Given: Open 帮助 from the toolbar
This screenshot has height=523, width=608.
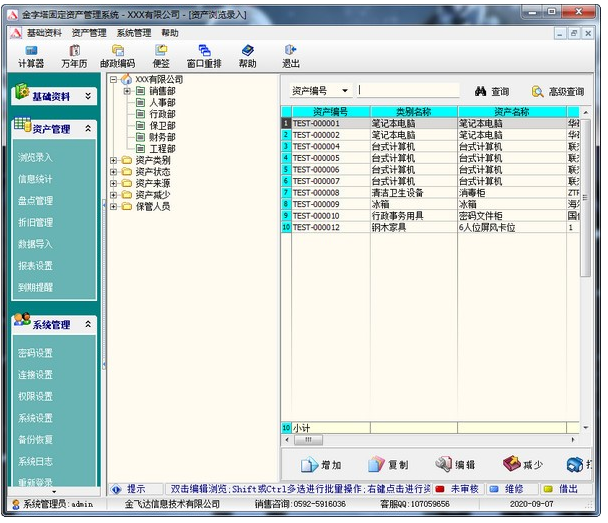Looking at the screenshot, I should (x=247, y=56).
